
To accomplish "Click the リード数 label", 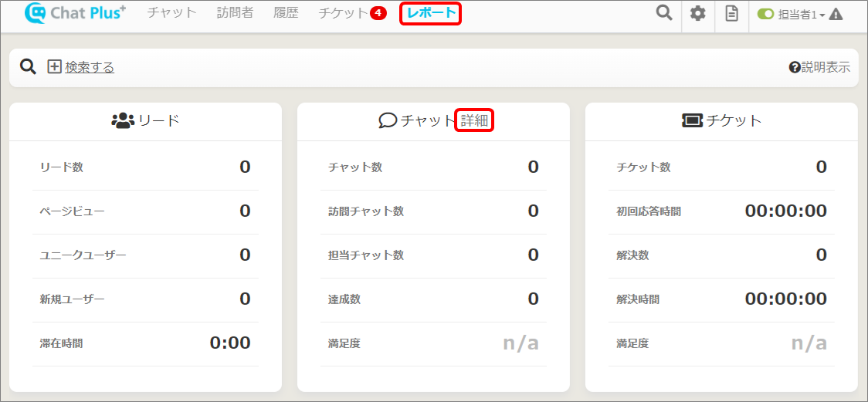I will 62,167.
